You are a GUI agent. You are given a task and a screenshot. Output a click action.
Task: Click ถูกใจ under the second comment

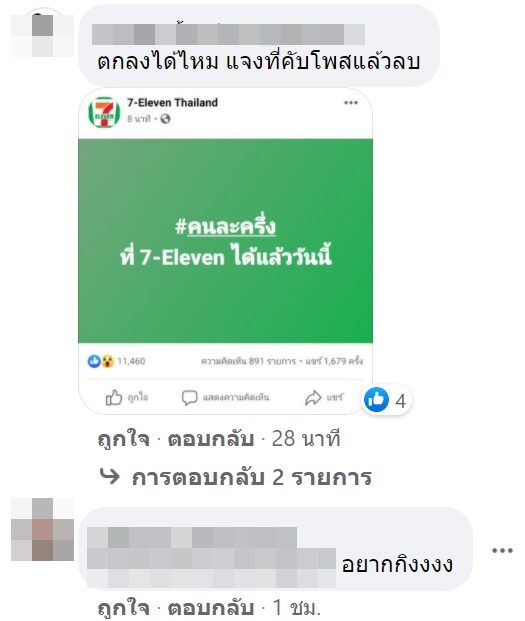point(124,607)
